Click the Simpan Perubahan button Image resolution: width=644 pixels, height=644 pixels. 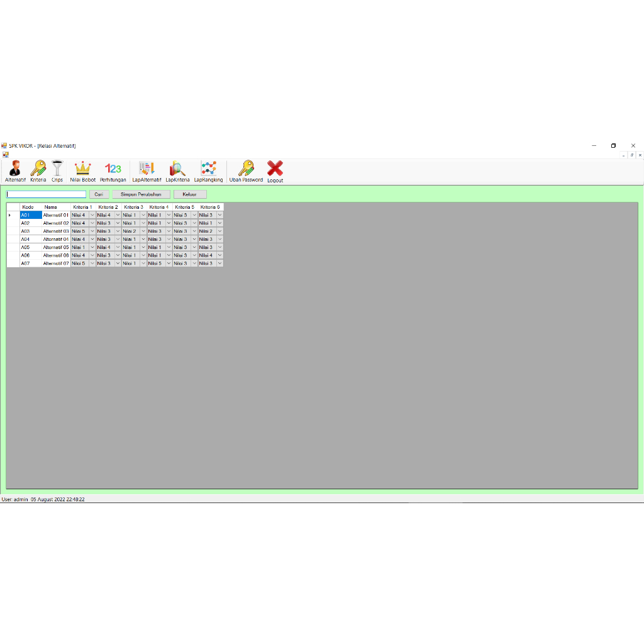point(141,194)
